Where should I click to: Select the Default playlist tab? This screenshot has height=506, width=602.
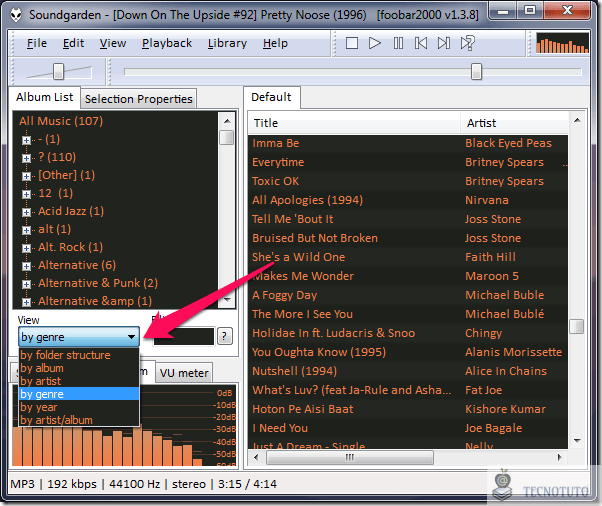(x=271, y=97)
